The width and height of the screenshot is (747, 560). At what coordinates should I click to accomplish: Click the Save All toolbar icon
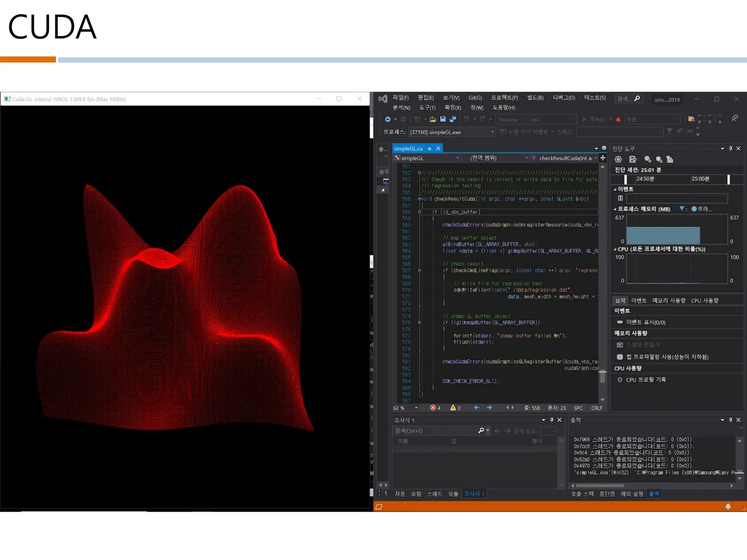[x=453, y=119]
